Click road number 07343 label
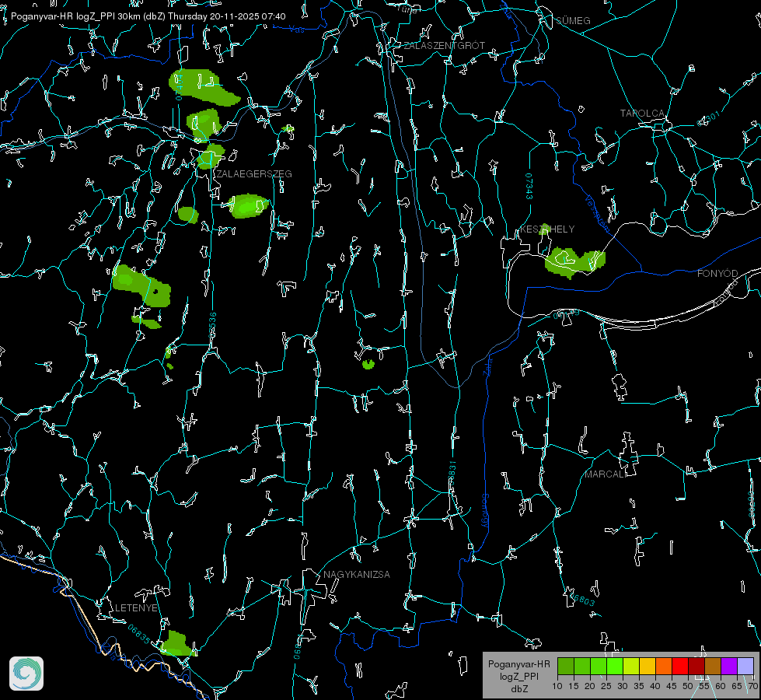Screen dimensions: 761x700 [x=529, y=187]
